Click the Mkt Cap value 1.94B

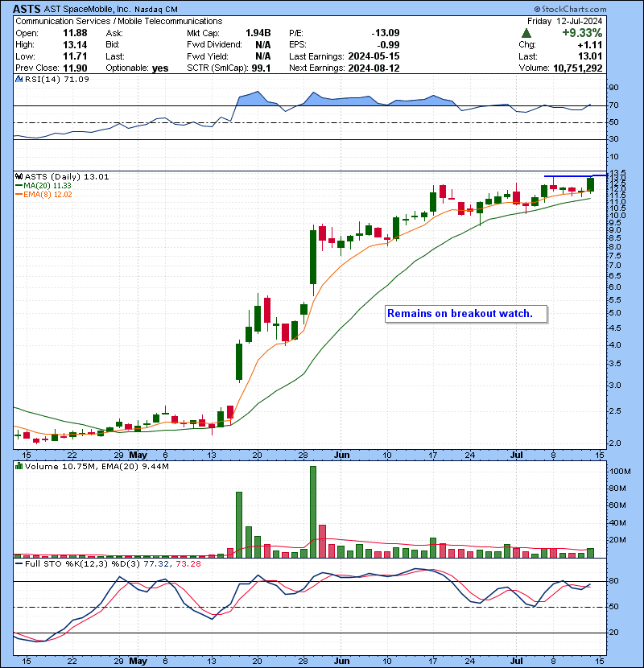click(258, 33)
